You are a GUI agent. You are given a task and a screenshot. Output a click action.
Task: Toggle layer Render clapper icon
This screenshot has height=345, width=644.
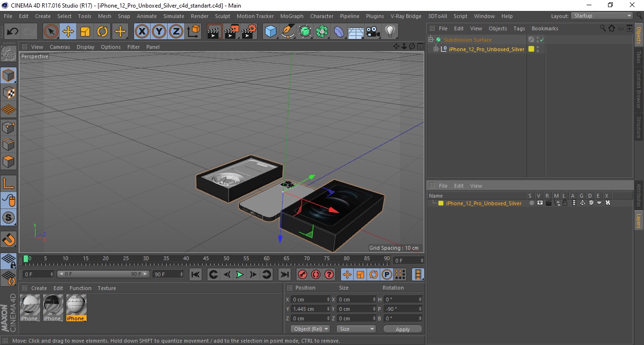548,203
